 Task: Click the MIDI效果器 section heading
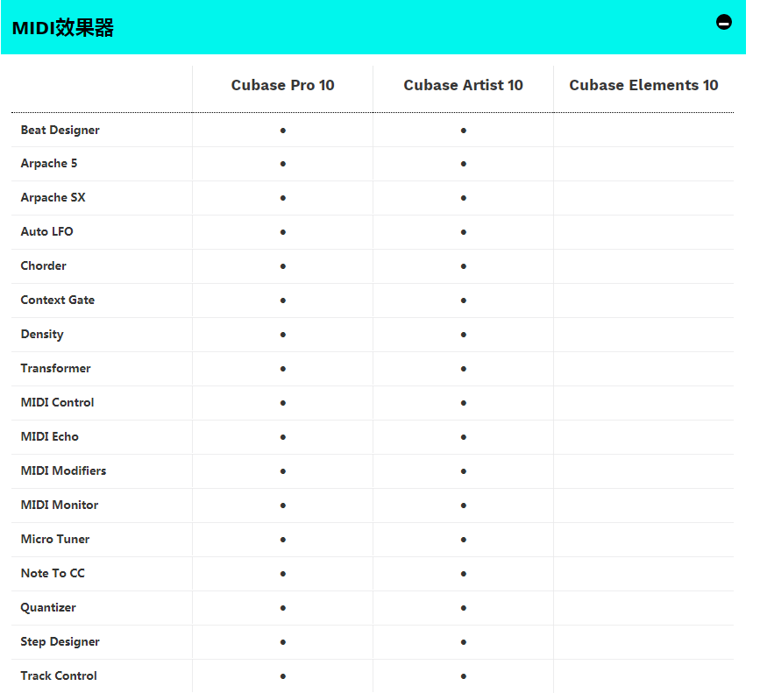[63, 28]
